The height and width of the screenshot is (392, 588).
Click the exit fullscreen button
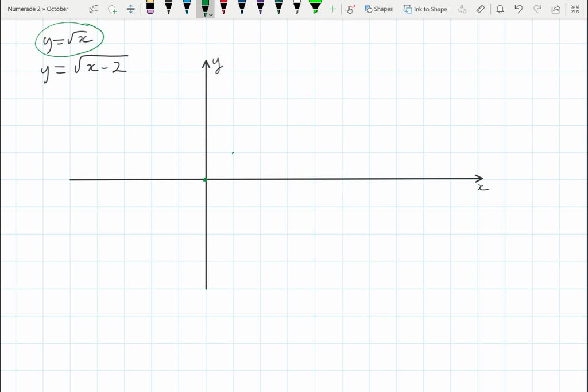[x=574, y=9]
